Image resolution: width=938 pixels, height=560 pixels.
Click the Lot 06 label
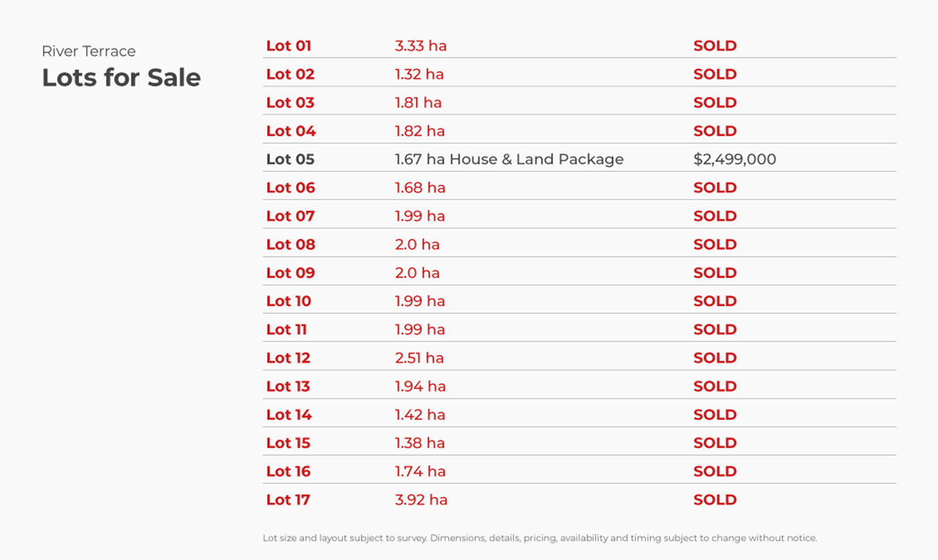point(290,187)
